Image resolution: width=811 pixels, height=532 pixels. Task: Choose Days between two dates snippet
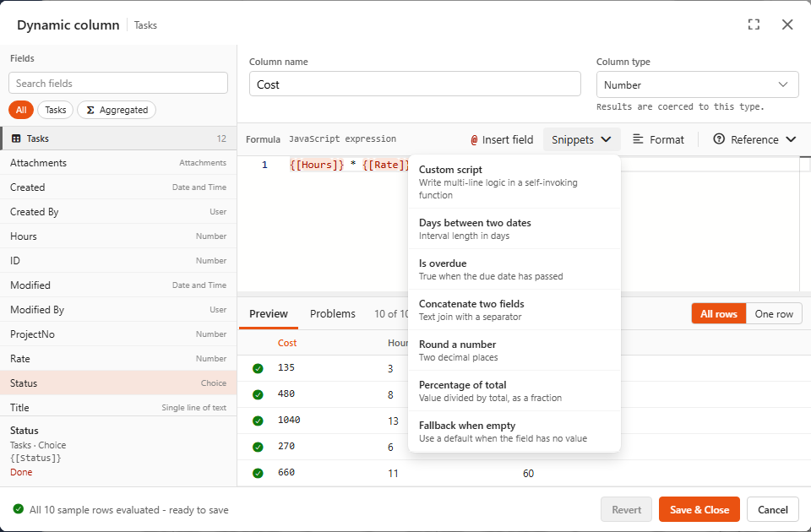[x=514, y=229]
